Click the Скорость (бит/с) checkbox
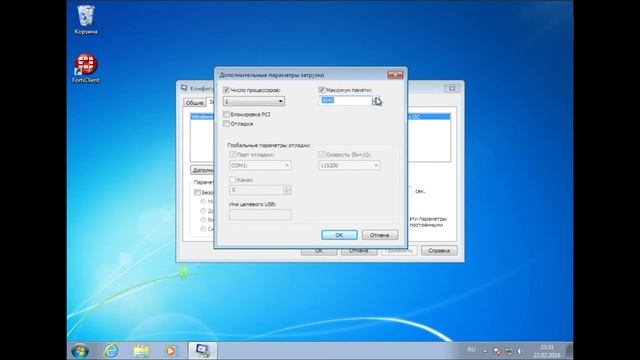 [322, 155]
